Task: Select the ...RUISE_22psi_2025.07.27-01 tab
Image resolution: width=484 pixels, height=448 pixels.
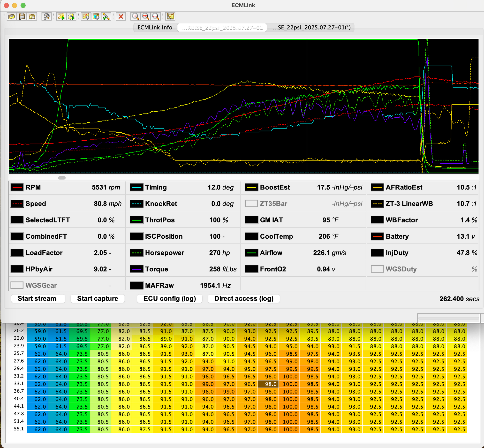Action: tap(222, 27)
